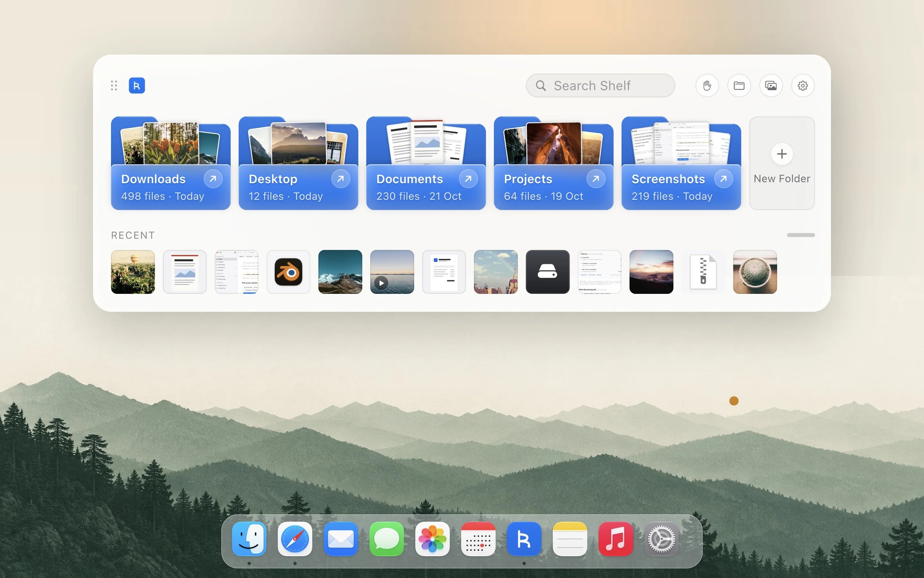Click in the Search Shelf field

600,85
